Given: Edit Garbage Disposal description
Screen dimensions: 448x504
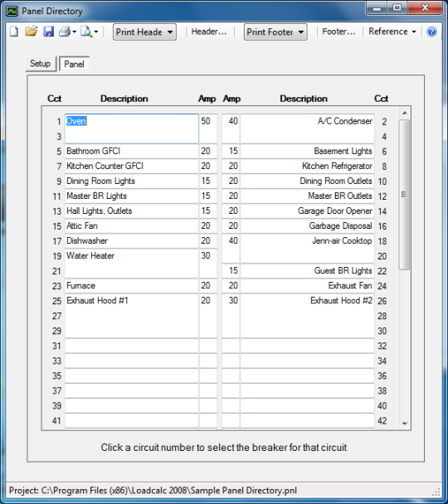Looking at the screenshot, I should [307, 226].
